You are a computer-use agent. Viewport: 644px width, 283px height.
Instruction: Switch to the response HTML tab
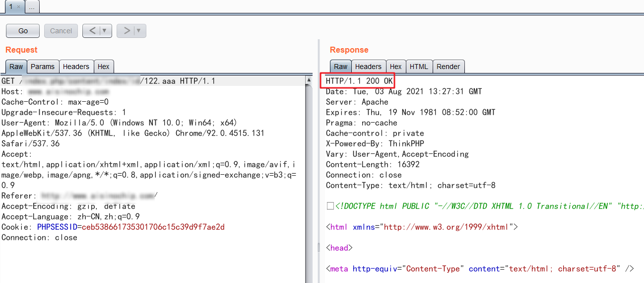419,67
